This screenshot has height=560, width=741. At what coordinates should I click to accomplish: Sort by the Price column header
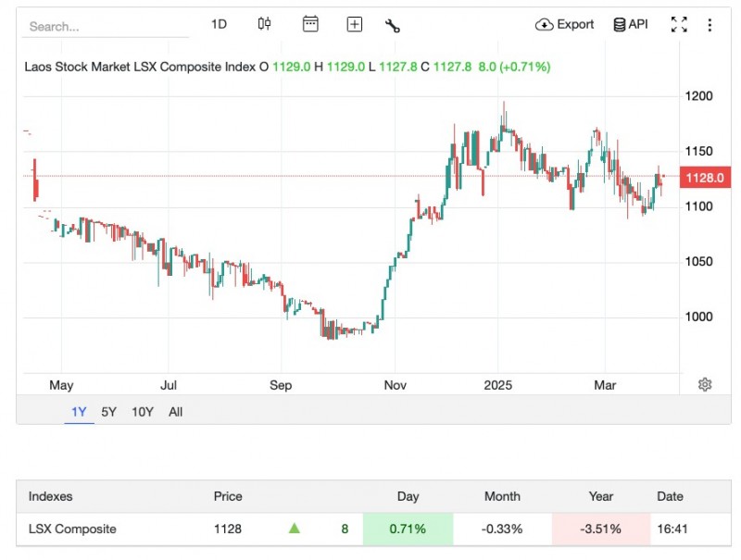[x=228, y=496]
